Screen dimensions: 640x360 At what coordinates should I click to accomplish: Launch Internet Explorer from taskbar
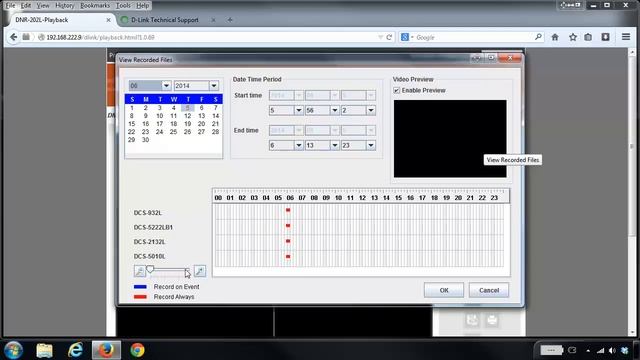tap(75, 350)
